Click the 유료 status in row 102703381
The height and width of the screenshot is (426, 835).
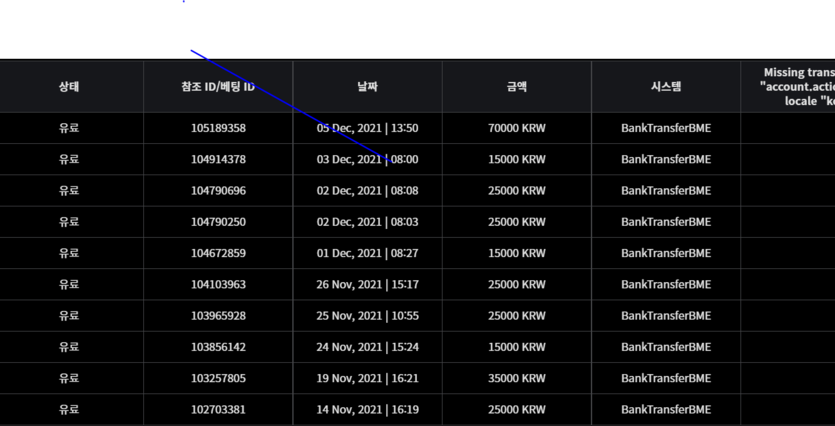(69, 409)
